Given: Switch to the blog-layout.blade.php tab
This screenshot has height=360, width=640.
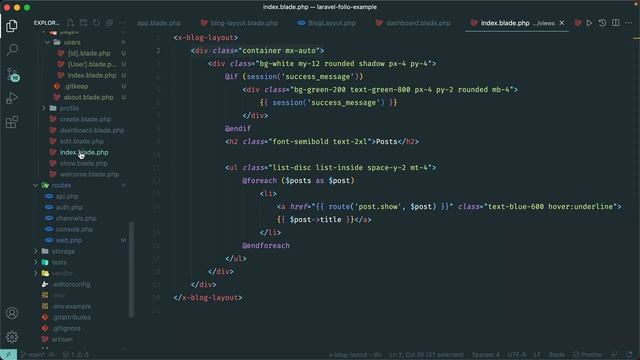Looking at the screenshot, I should 239,23.
